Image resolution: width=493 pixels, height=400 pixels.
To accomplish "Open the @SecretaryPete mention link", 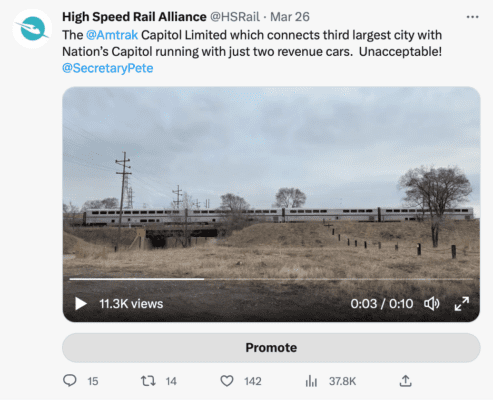I will [108, 68].
